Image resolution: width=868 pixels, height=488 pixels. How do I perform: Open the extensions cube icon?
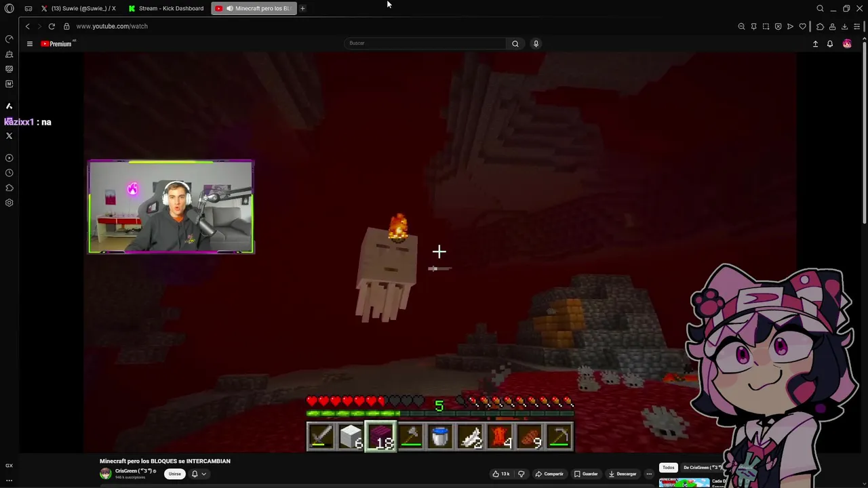(x=820, y=26)
